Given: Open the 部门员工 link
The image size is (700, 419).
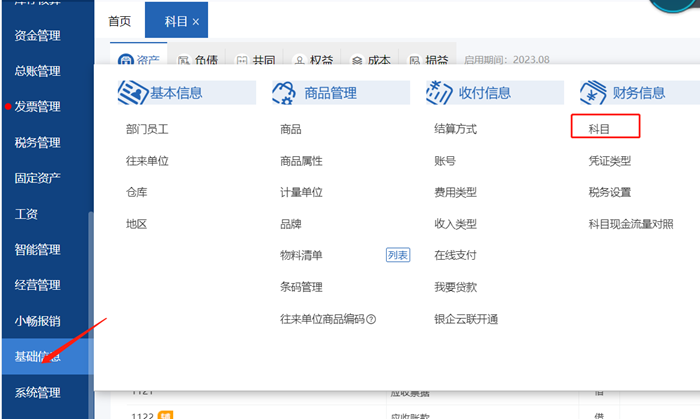Looking at the screenshot, I should click(x=147, y=129).
